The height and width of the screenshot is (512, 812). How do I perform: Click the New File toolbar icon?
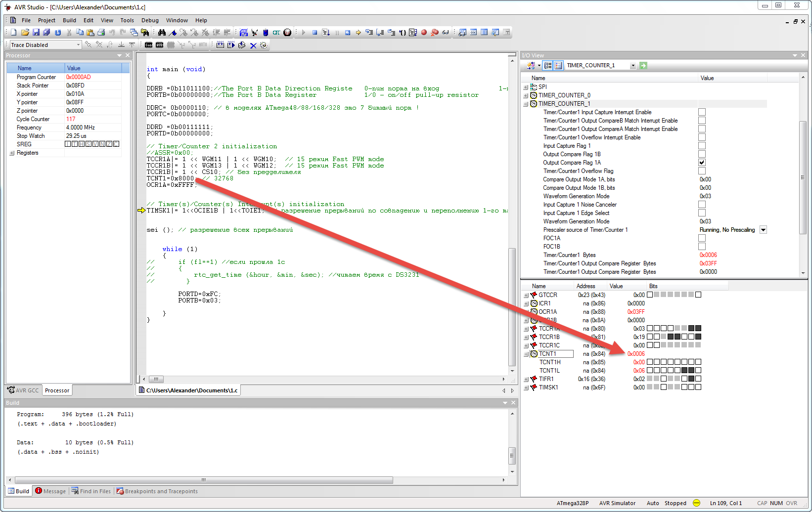(x=13, y=33)
